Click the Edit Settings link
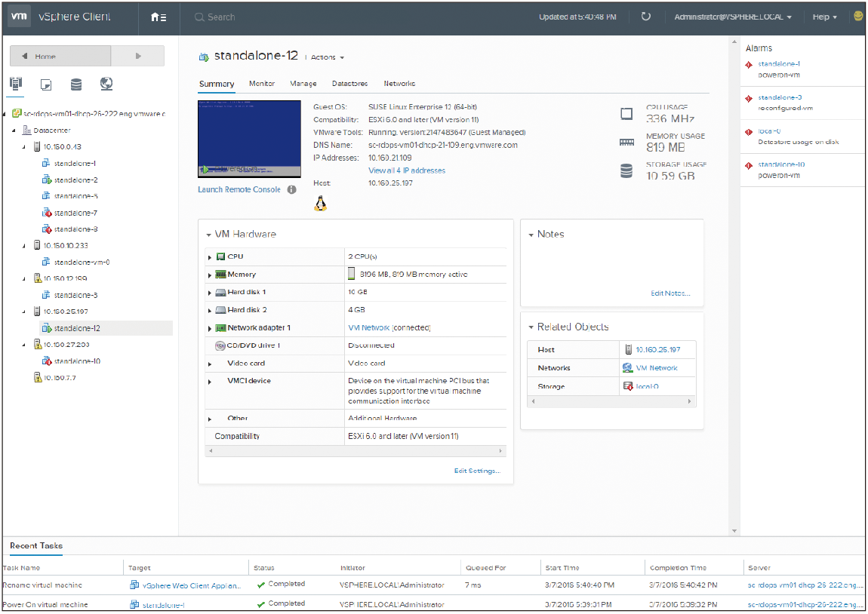The width and height of the screenshot is (868, 614). pyautogui.click(x=477, y=471)
